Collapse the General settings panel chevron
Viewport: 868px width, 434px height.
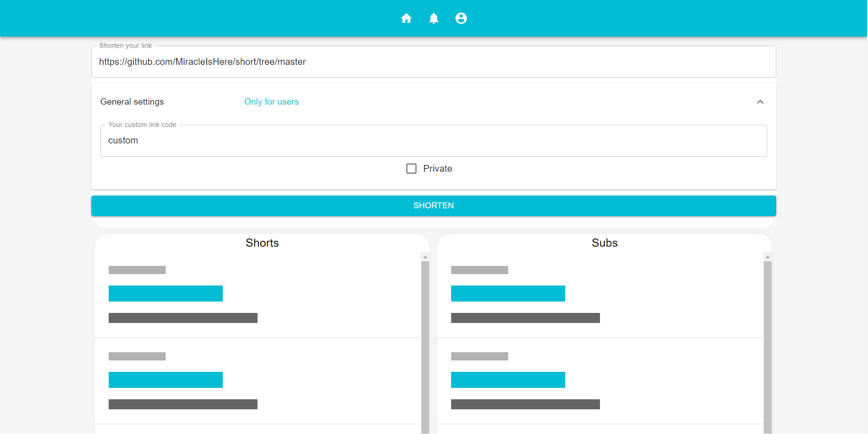(x=760, y=102)
